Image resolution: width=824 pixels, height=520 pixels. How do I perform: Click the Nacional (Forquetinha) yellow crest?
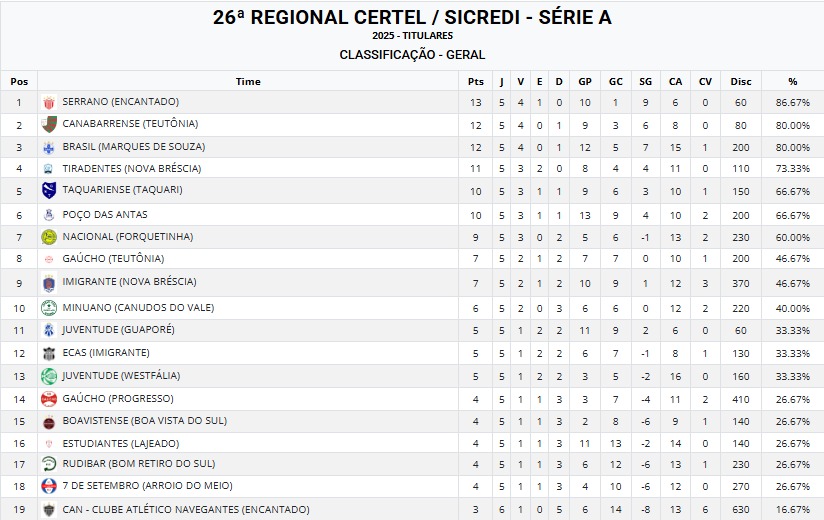[x=49, y=237]
